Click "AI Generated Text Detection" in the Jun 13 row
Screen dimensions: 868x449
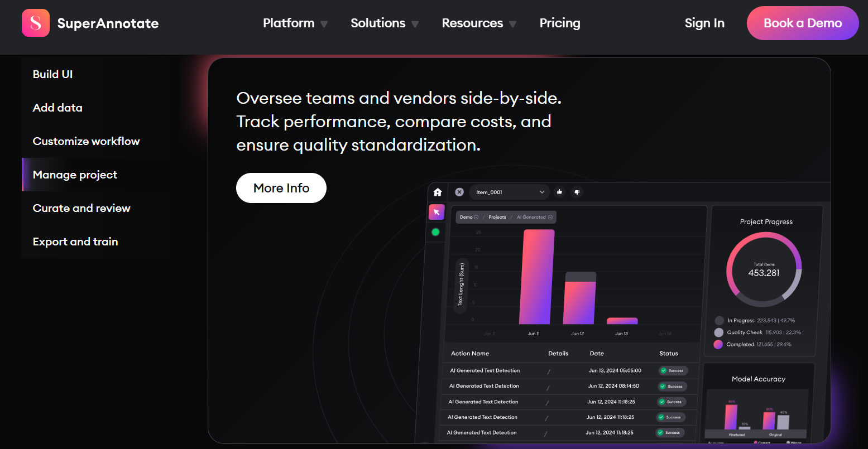485,370
